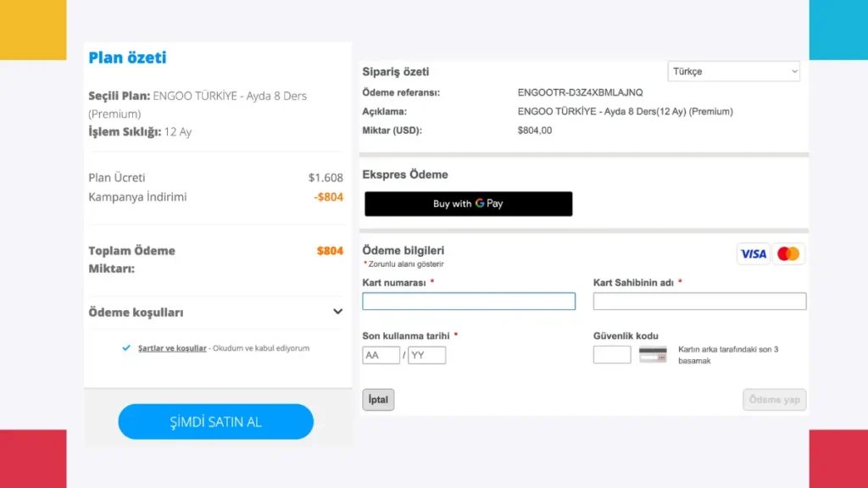Click the $804,00 amount value

click(535, 130)
